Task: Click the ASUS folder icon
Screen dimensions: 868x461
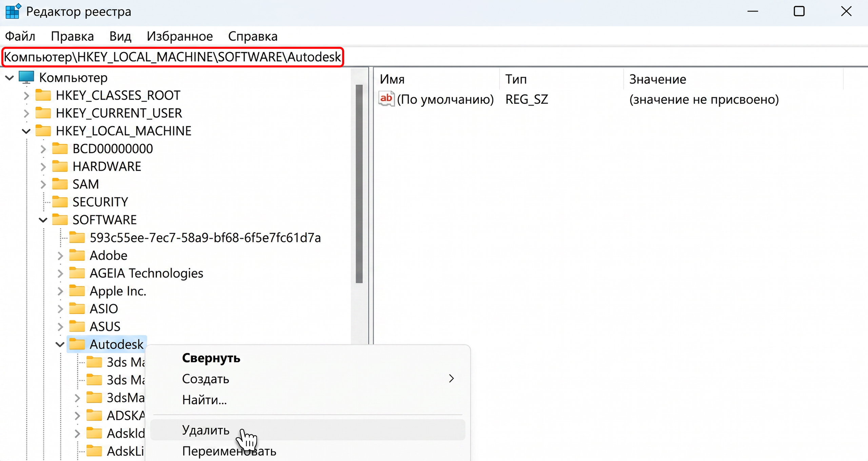Action: [77, 326]
